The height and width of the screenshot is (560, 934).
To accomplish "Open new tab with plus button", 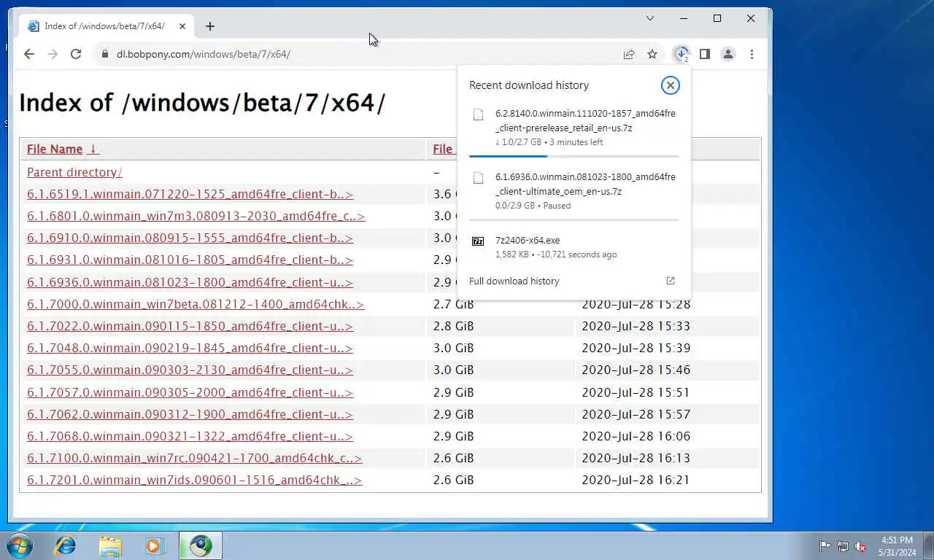I will 210,26.
